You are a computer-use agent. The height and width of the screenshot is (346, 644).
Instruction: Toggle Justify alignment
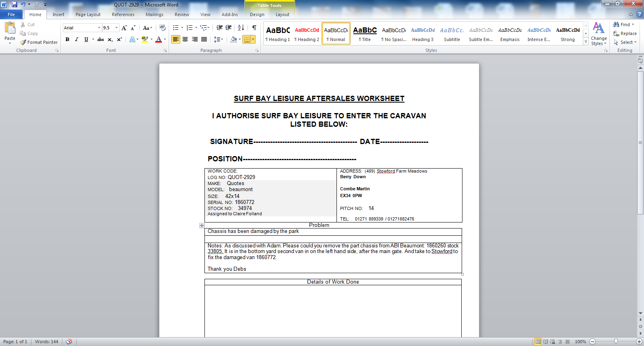pyautogui.click(x=204, y=39)
